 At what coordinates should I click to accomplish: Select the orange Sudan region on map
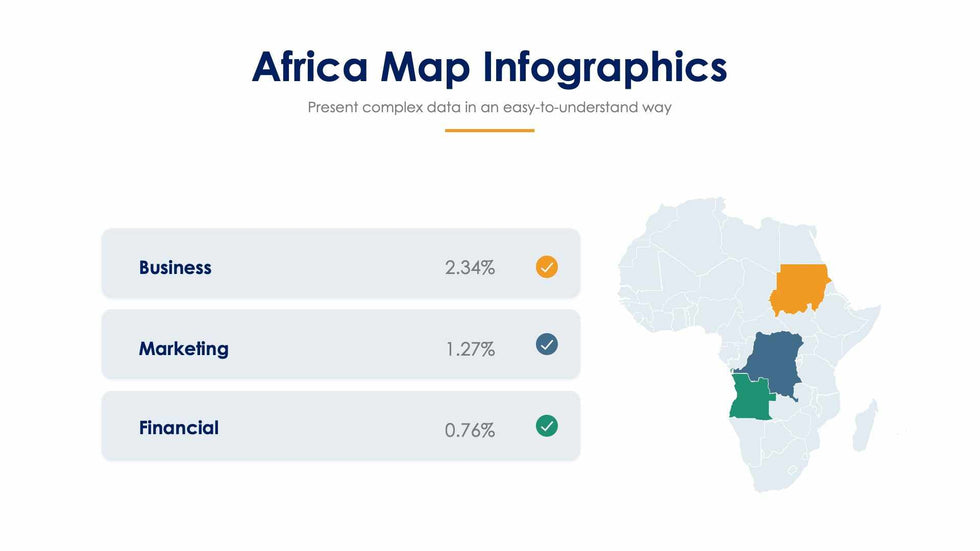coord(800,290)
